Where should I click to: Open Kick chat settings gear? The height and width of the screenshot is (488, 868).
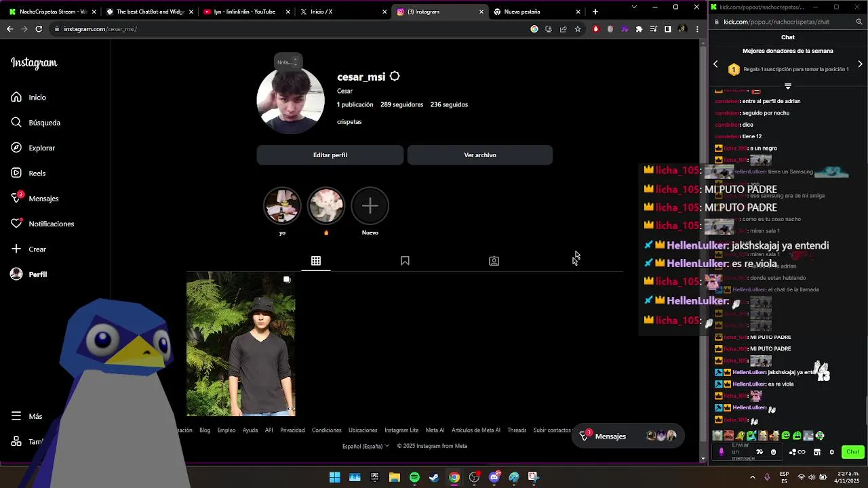[832, 452]
